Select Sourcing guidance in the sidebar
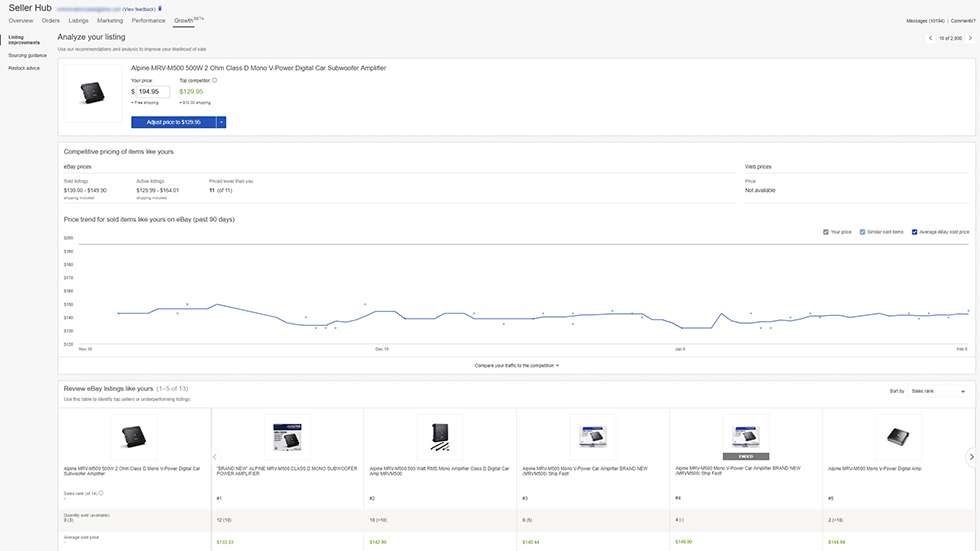 (x=28, y=56)
